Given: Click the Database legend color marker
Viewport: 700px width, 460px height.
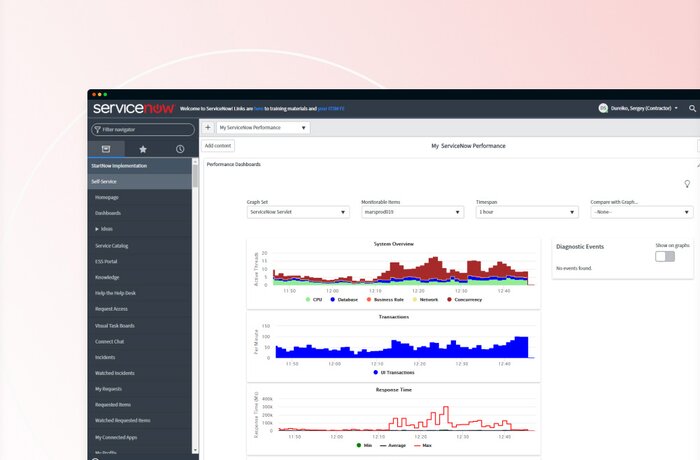Looking at the screenshot, I should (332, 299).
